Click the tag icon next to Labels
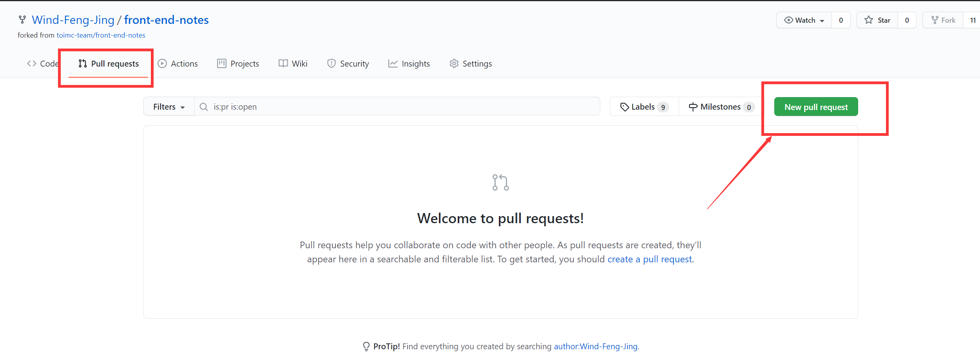Viewport: 980px width, 361px height. coord(625,107)
